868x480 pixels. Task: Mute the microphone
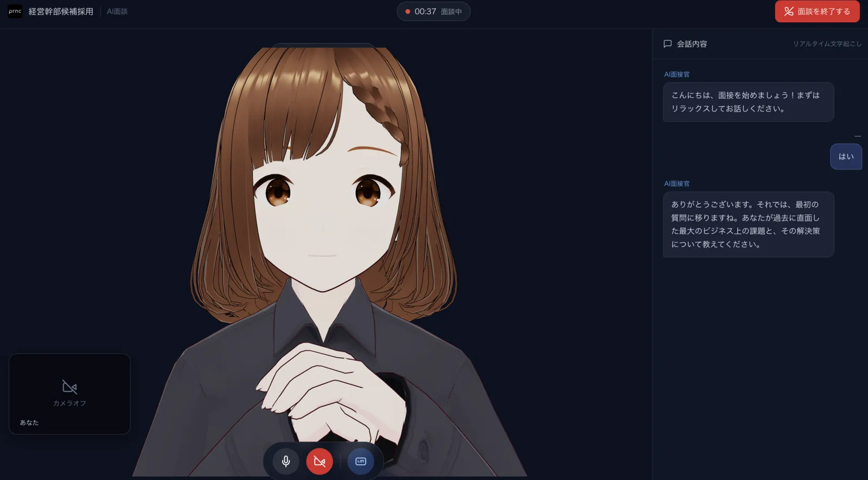pyautogui.click(x=286, y=462)
